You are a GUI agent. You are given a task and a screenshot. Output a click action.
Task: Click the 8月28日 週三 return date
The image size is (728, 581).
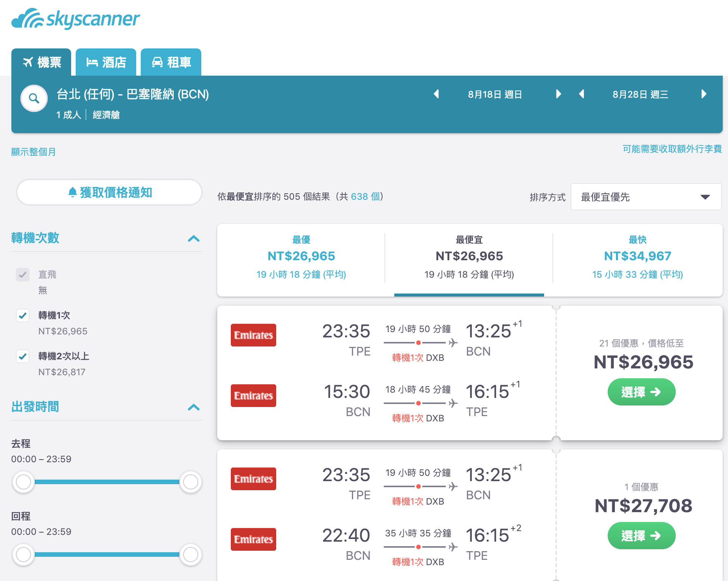(641, 94)
